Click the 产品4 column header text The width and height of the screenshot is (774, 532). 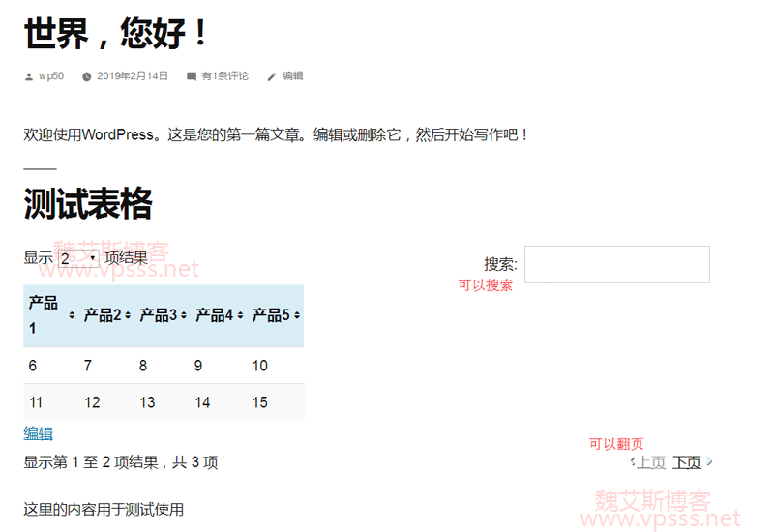pyautogui.click(x=214, y=315)
